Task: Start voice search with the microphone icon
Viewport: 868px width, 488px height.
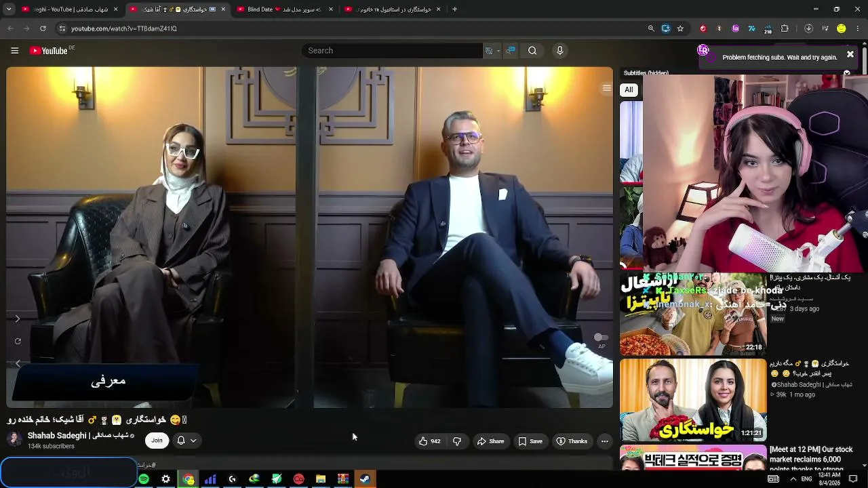Action: pyautogui.click(x=559, y=51)
